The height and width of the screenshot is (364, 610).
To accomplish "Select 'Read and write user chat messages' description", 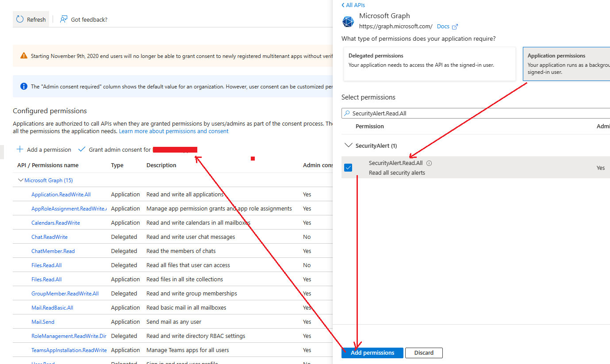I will 191,237.
